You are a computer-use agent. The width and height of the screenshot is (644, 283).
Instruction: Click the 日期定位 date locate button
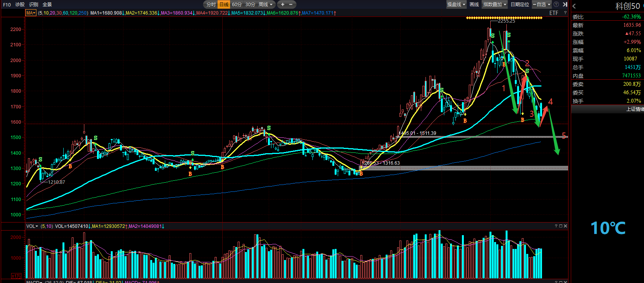click(x=520, y=5)
